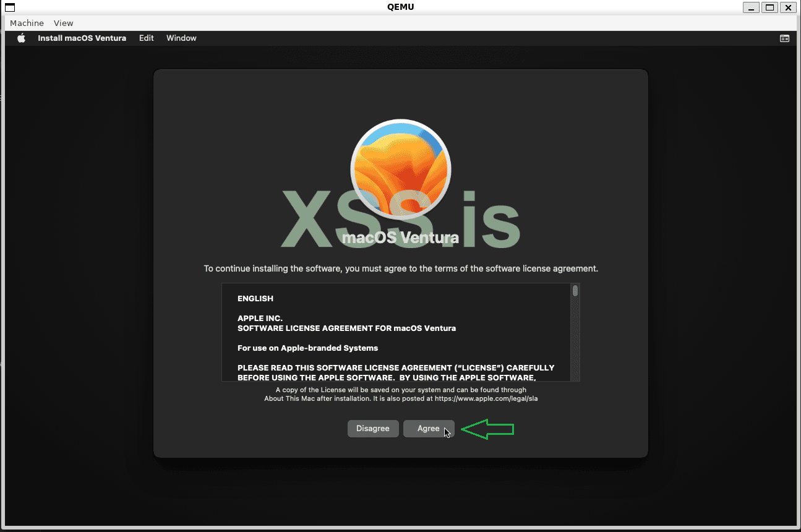The height and width of the screenshot is (532, 801).
Task: Open the Machine menu in QEMU
Action: click(x=27, y=23)
